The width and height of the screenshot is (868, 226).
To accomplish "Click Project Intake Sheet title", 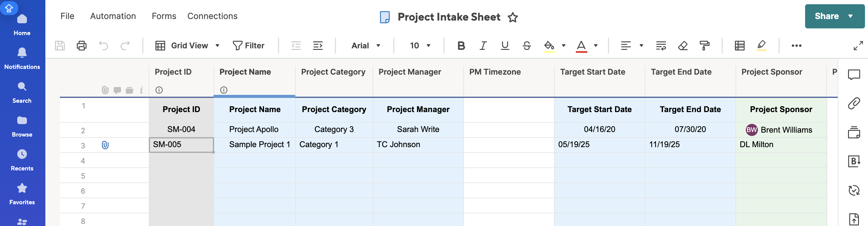I will tap(449, 17).
